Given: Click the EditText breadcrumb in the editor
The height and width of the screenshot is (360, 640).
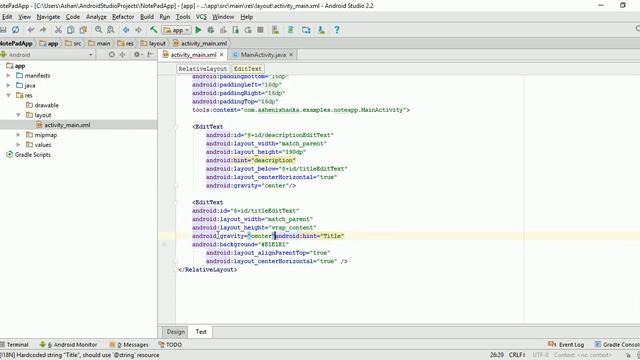Looking at the screenshot, I should (247, 69).
